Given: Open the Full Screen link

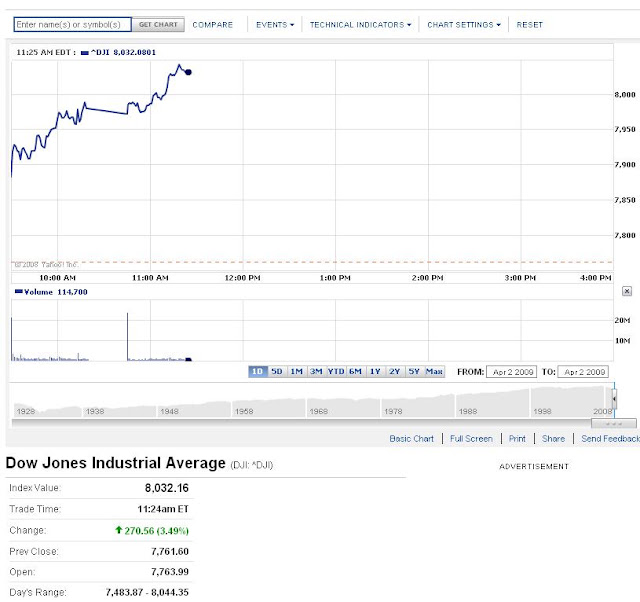Looking at the screenshot, I should (471, 439).
